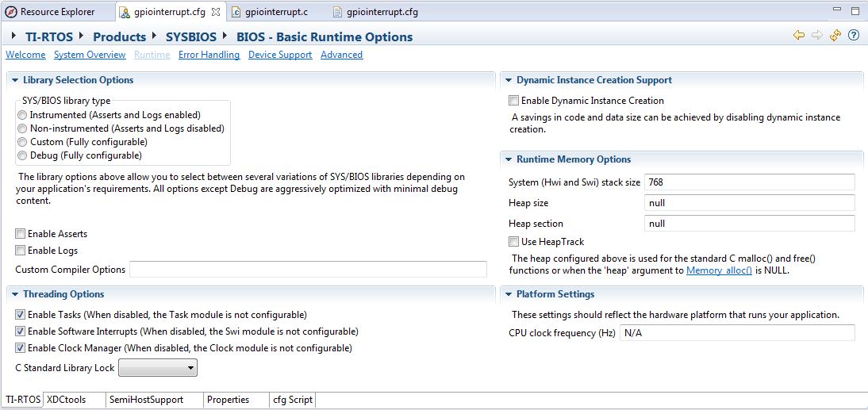Switch to the cfg Script tab
The width and height of the screenshot is (868, 410).
coord(292,400)
